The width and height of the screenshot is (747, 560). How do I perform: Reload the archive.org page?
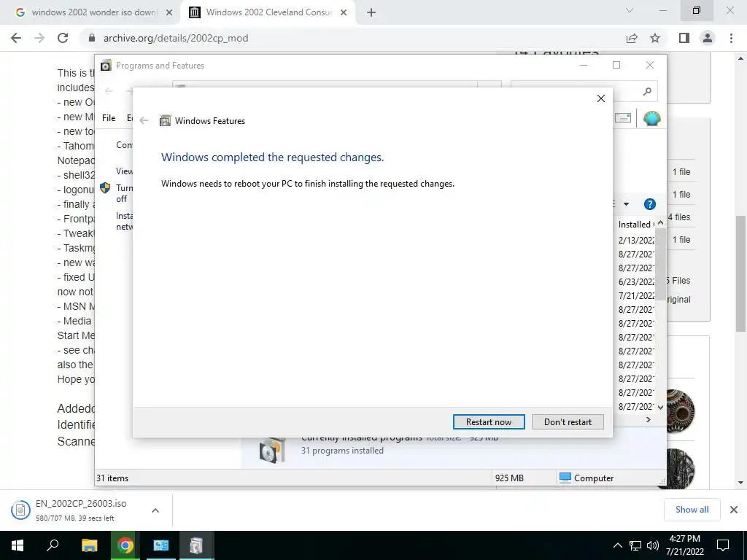point(63,38)
